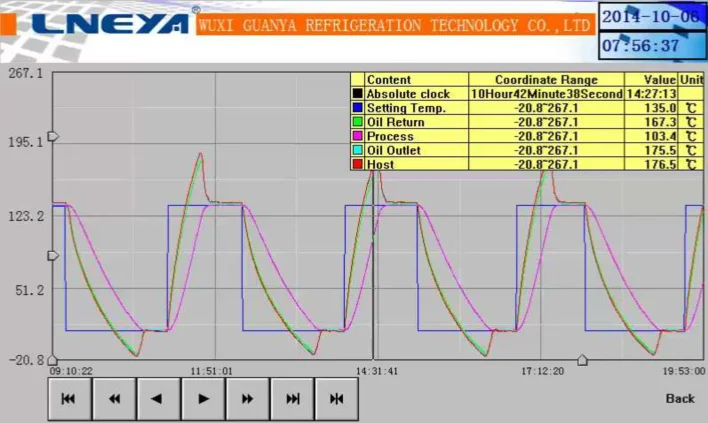Click the 175.5 oil outlet value
This screenshot has height=423, width=708.
(661, 150)
